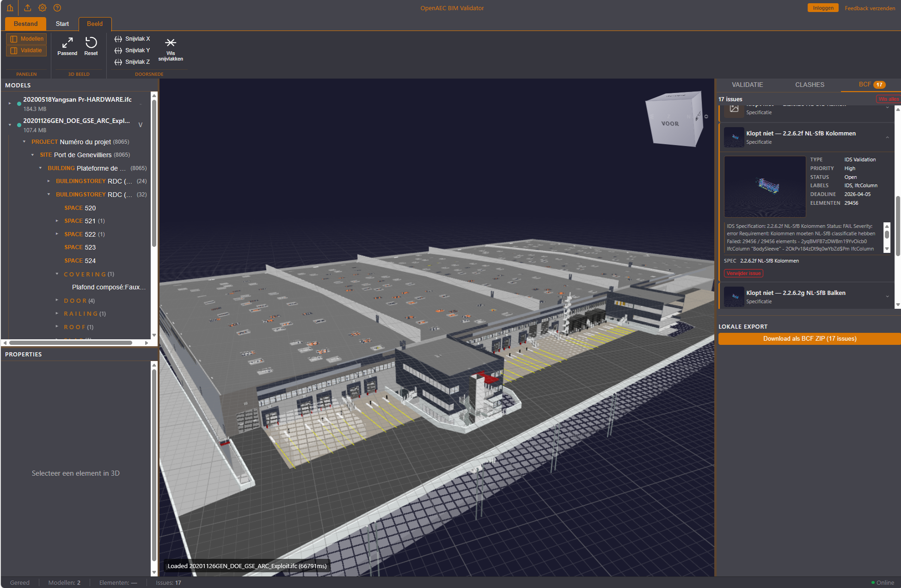901x588 pixels.
Task: Select the Passend fit-to-view icon
Action: (x=67, y=45)
